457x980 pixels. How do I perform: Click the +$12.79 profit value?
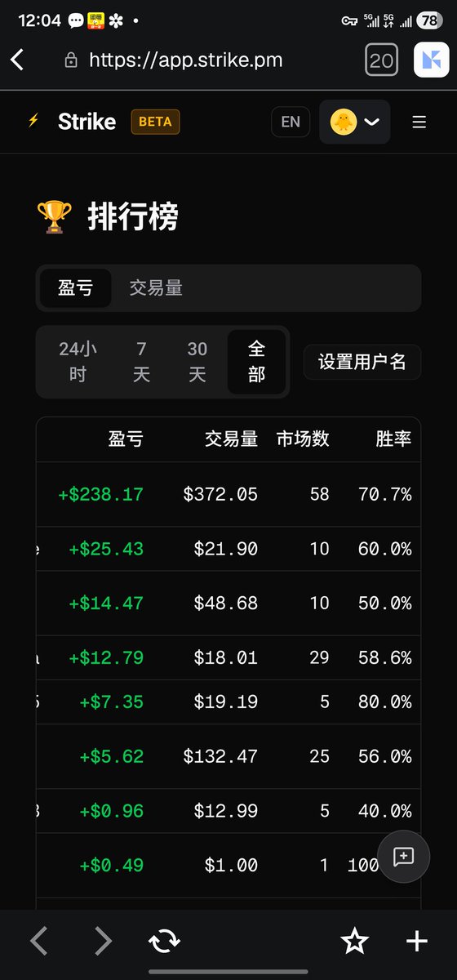click(x=106, y=657)
